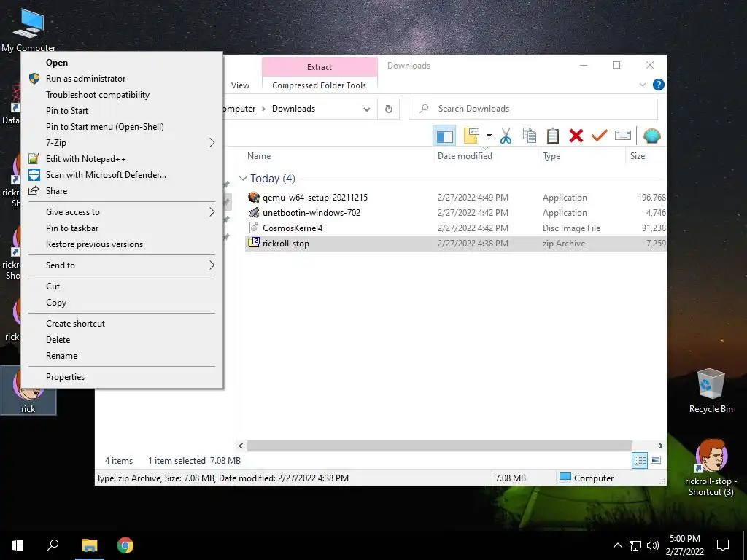Click the horizontal scrollbar in file list
Screen dimensions: 747x560
coord(438,446)
